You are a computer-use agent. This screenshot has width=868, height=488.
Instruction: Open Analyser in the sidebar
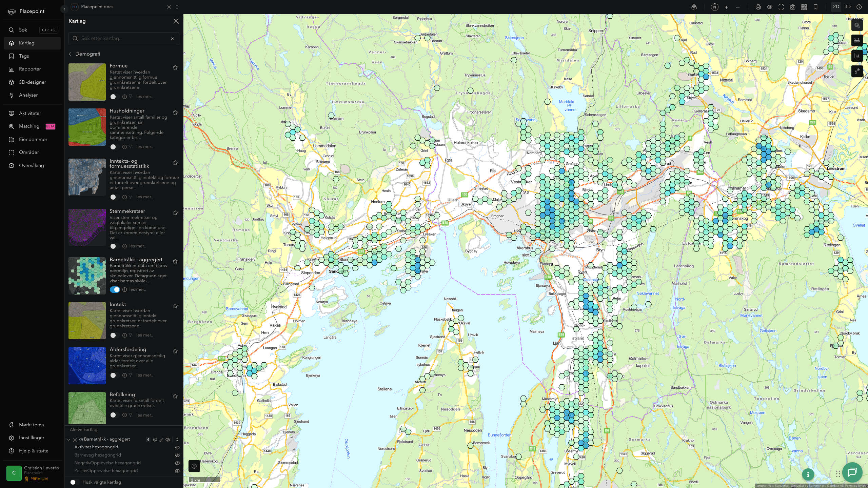pyautogui.click(x=32, y=95)
